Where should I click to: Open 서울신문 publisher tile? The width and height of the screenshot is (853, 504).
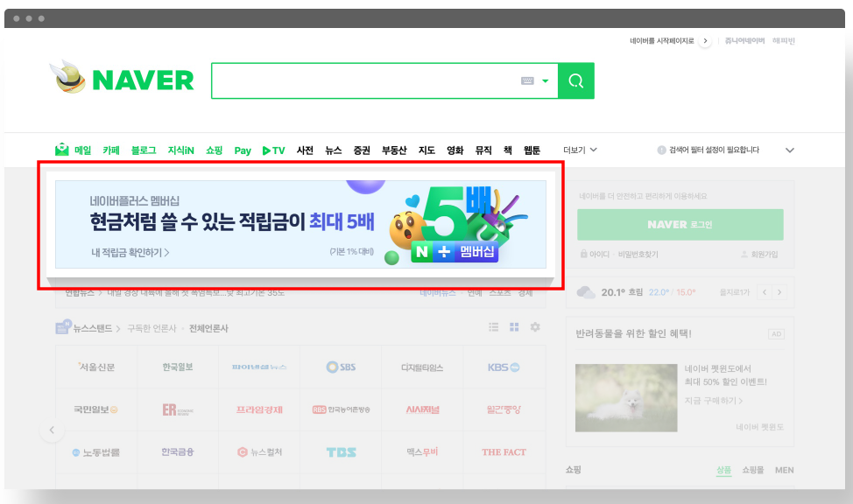click(x=96, y=367)
